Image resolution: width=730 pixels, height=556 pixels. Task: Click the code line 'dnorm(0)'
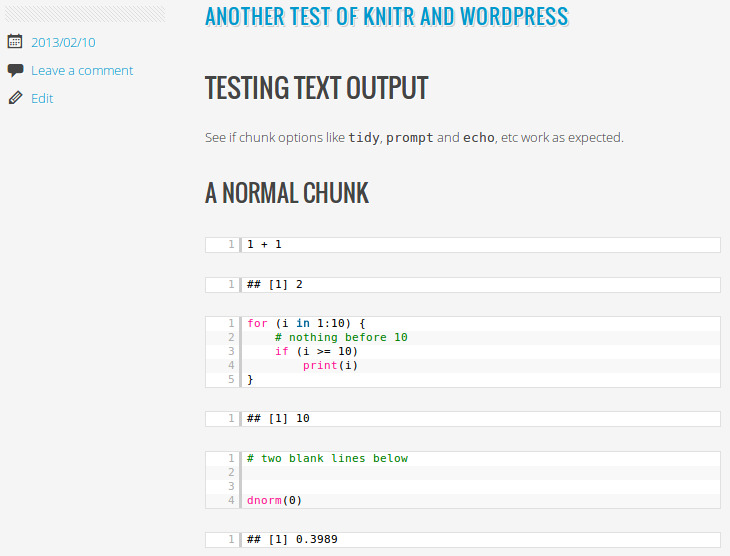275,501
